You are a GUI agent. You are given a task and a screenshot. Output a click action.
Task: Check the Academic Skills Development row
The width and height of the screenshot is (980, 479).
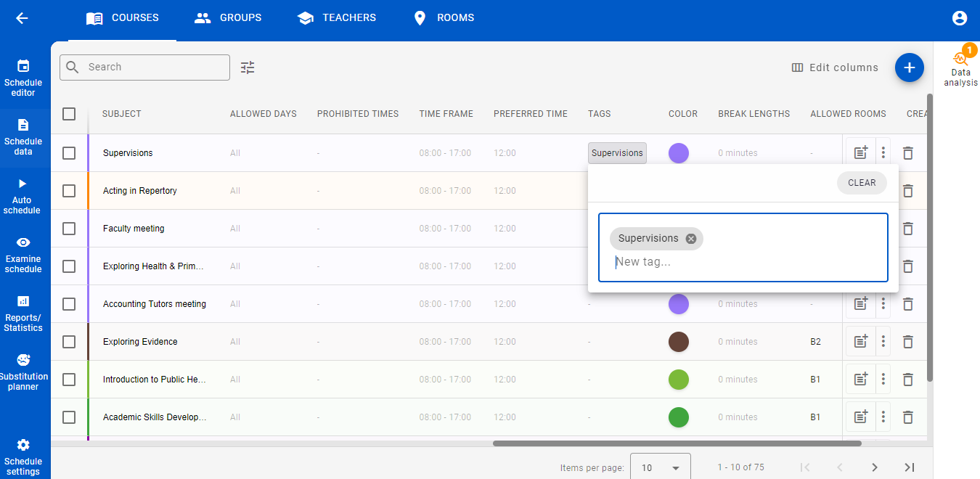tap(69, 417)
